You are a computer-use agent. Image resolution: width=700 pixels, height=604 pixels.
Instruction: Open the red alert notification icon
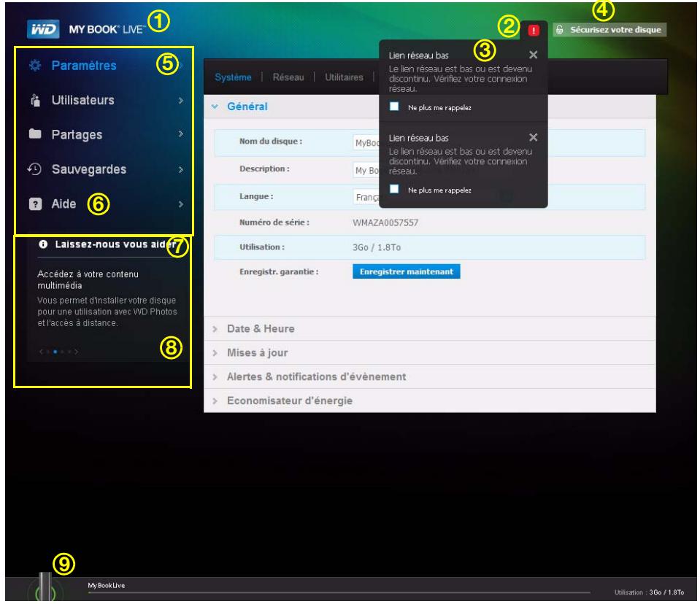pyautogui.click(x=533, y=31)
